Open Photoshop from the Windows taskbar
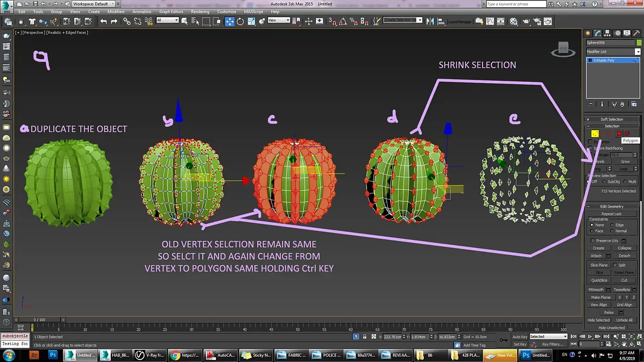The width and height of the screenshot is (644, 362). 53,355
